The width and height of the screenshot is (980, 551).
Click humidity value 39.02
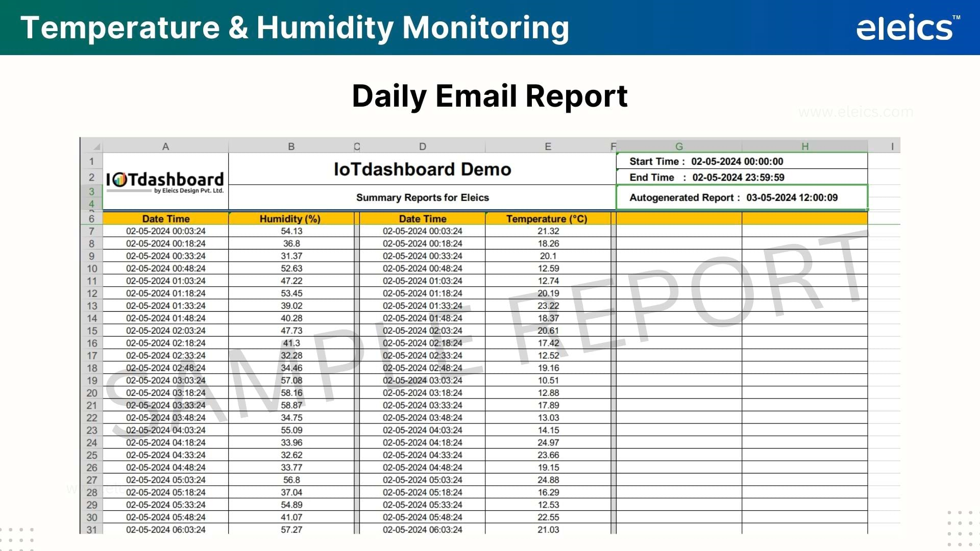291,306
